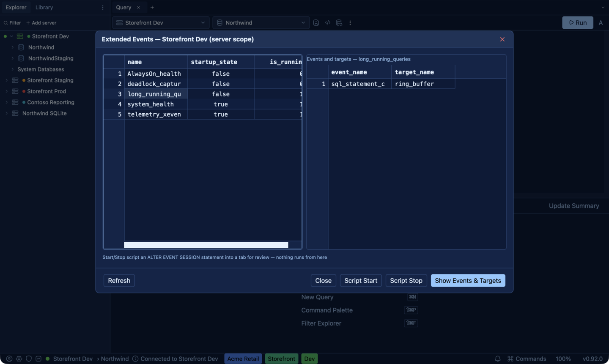Click the activity monitor icon in status bar
Viewport: 609px width, 364px height.
(38, 359)
